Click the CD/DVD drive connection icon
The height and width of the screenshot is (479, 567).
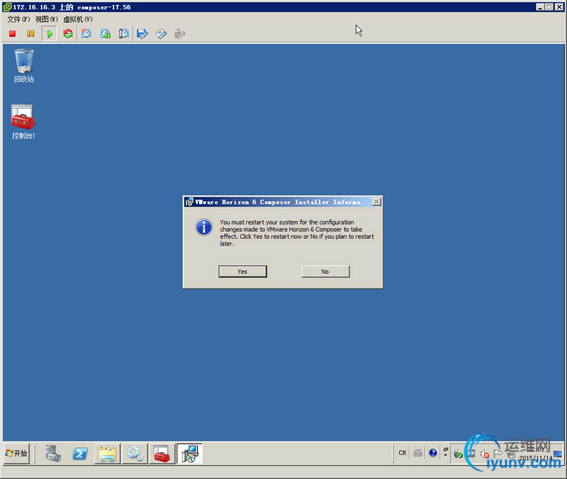tap(161, 34)
